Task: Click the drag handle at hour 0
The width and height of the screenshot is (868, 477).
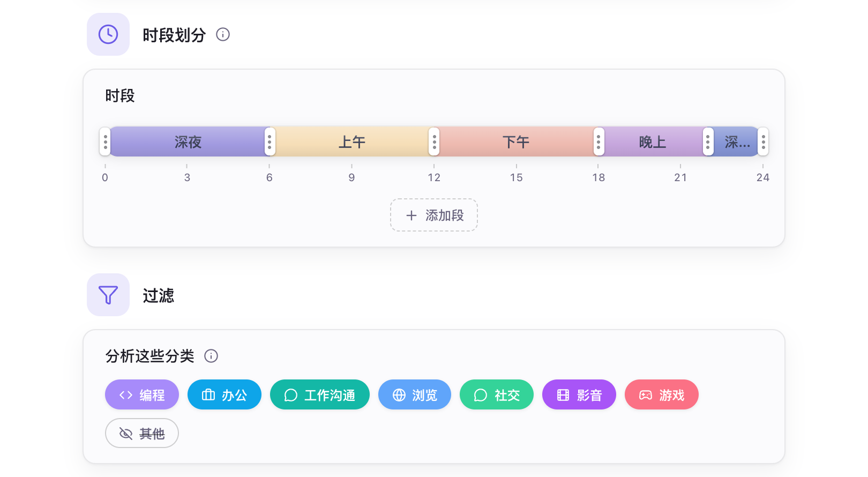Action: pyautogui.click(x=106, y=141)
